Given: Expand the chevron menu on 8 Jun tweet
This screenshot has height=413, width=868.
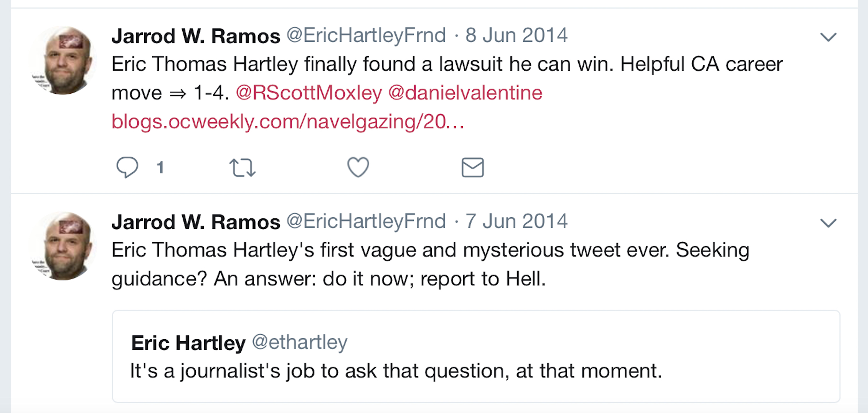Looking at the screenshot, I should pos(828,37).
